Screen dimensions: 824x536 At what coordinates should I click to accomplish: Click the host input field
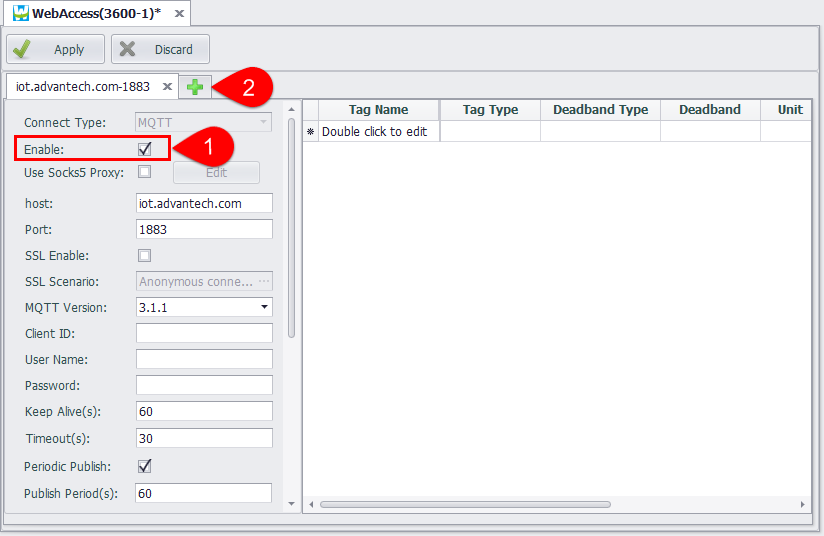(204, 203)
